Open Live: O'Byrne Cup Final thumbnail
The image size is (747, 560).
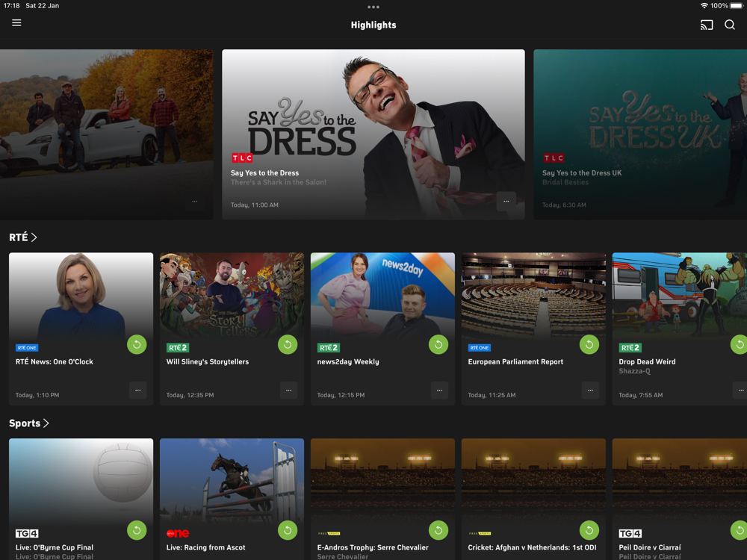tap(81, 481)
